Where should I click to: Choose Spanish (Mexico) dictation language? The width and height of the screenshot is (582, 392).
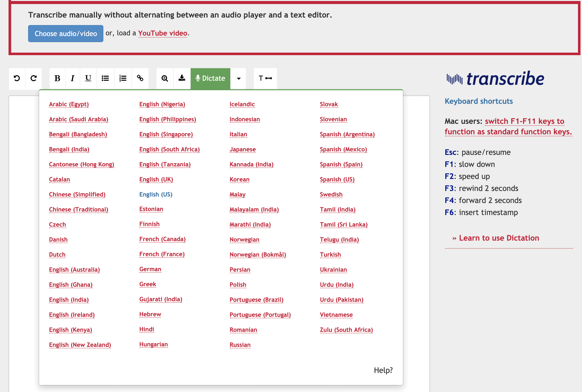point(343,149)
